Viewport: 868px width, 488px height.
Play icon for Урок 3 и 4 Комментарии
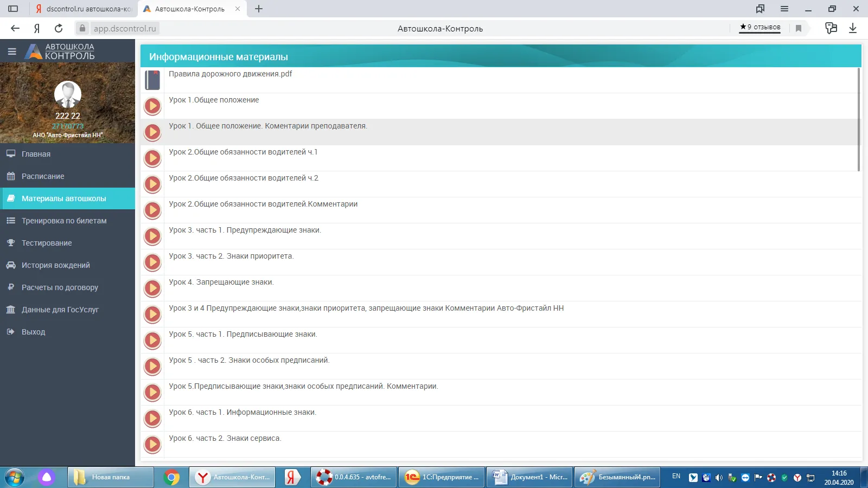[x=152, y=314]
